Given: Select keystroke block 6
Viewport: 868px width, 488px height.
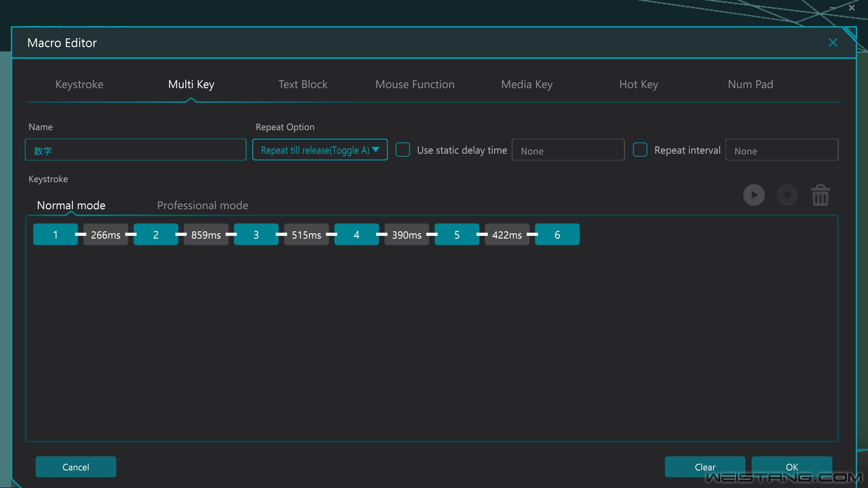Looking at the screenshot, I should click(x=557, y=235).
